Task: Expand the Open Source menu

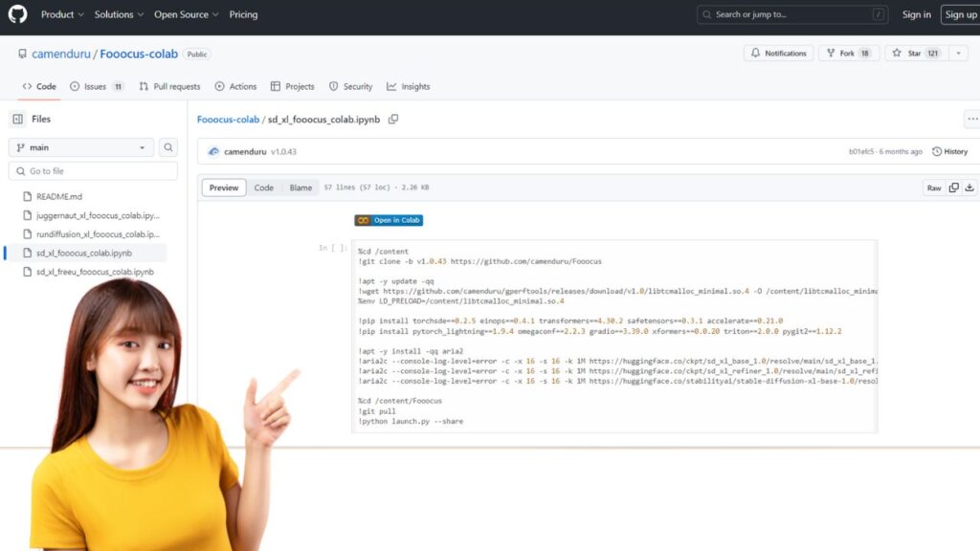Action: pos(187,14)
